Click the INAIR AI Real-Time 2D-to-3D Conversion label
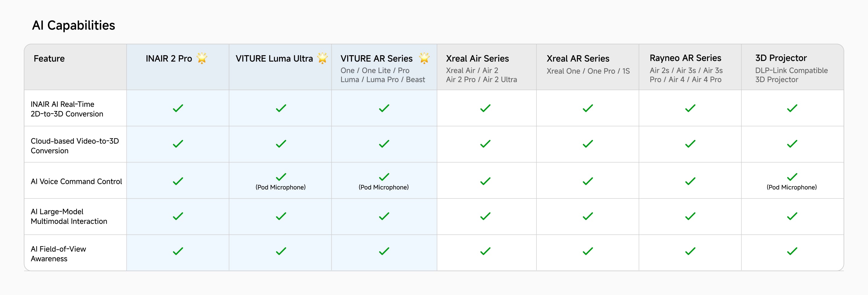 point(67,109)
